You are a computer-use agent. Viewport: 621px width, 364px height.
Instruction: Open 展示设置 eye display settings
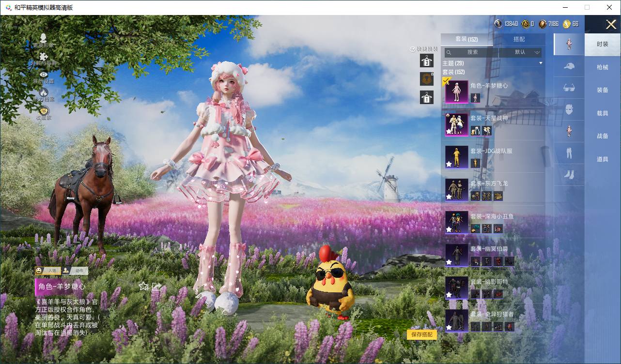pyautogui.click(x=44, y=75)
